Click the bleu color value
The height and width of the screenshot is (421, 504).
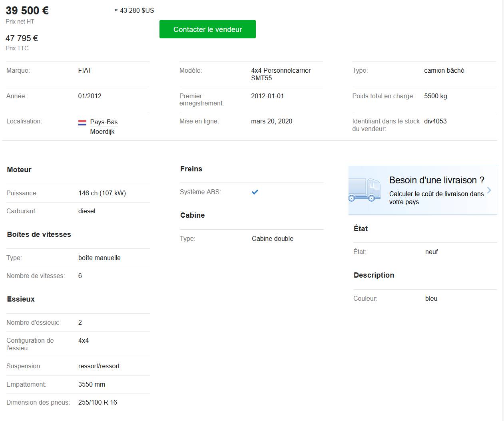(431, 298)
